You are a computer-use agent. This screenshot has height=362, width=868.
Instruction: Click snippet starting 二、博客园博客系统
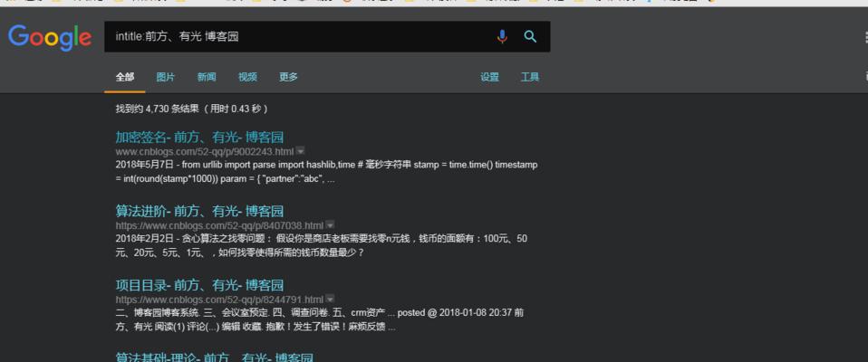point(320,319)
